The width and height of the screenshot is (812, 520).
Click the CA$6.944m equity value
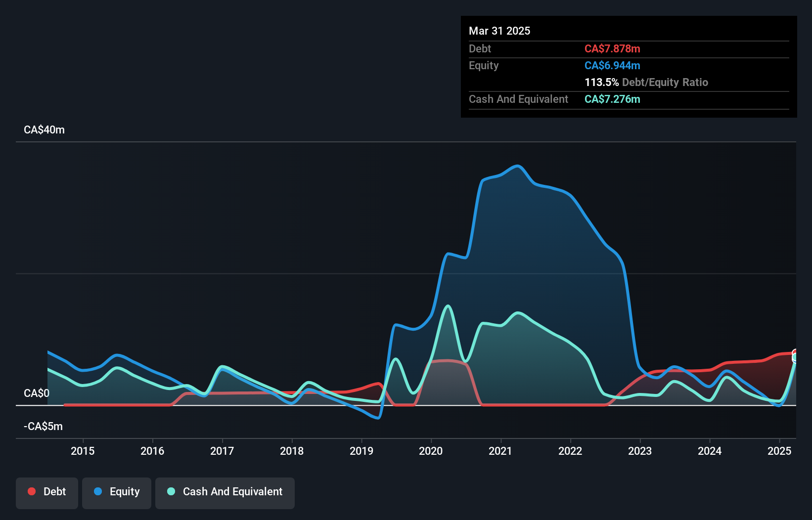coord(612,65)
